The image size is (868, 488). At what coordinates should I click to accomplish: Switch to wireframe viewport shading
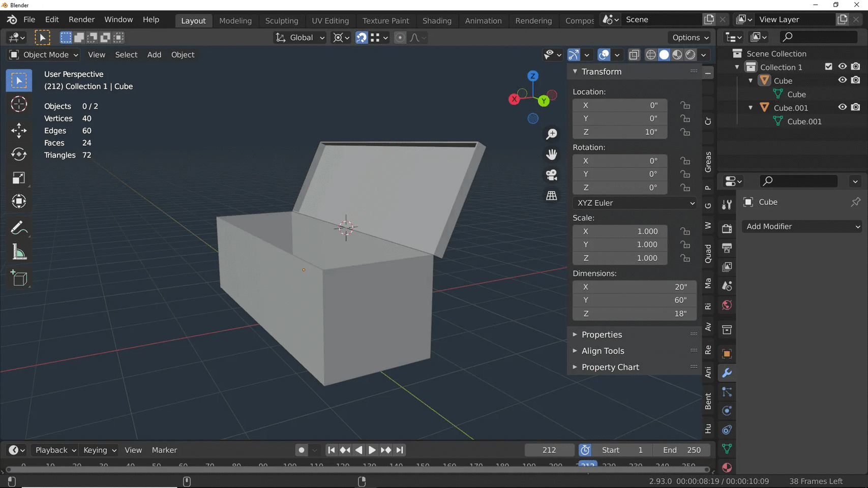pyautogui.click(x=650, y=54)
